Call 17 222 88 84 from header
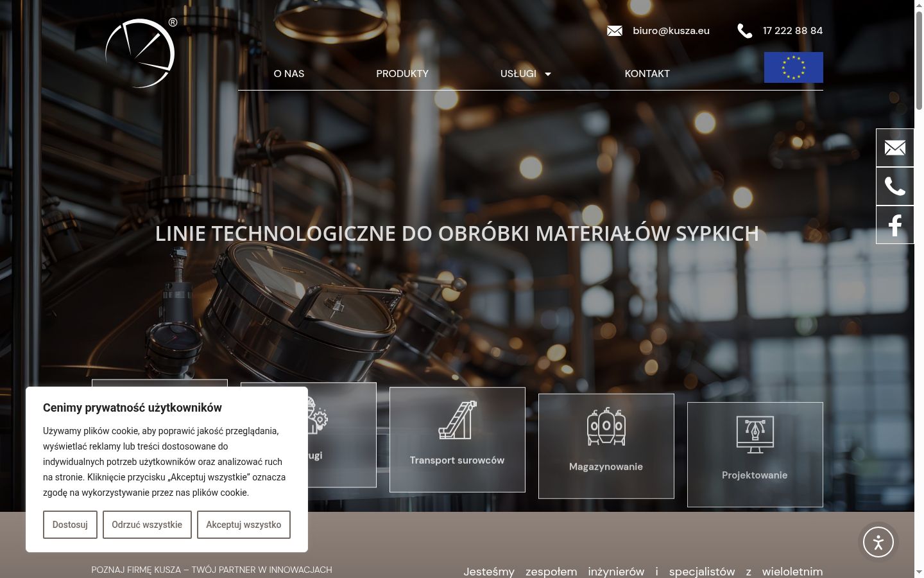The width and height of the screenshot is (924, 578). pos(792,31)
